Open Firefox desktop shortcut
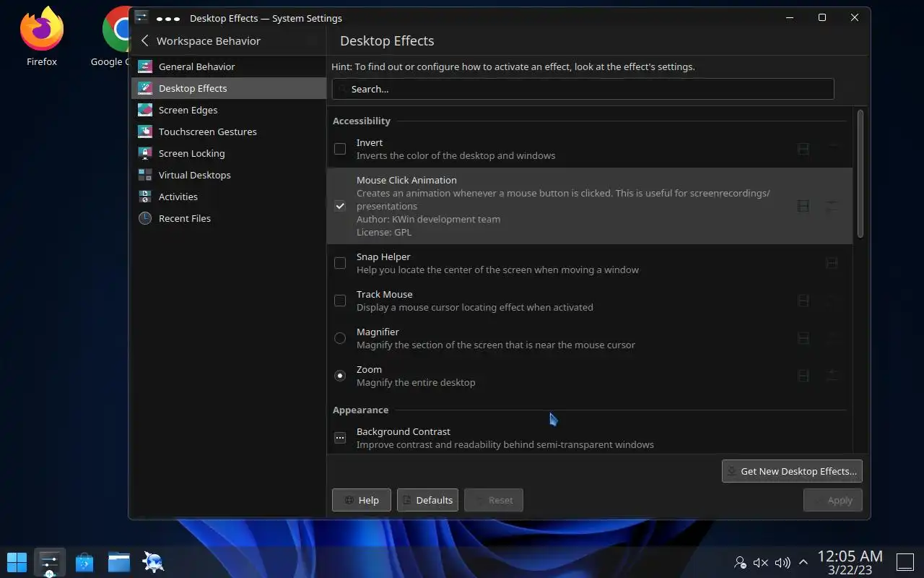924x578 pixels. 42,36
